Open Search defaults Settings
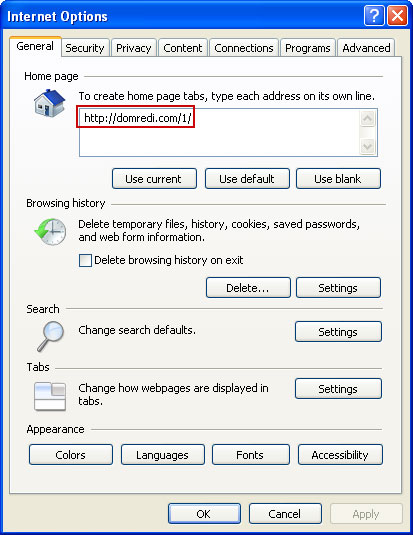Screen dimensions: 413x535 (x=338, y=331)
